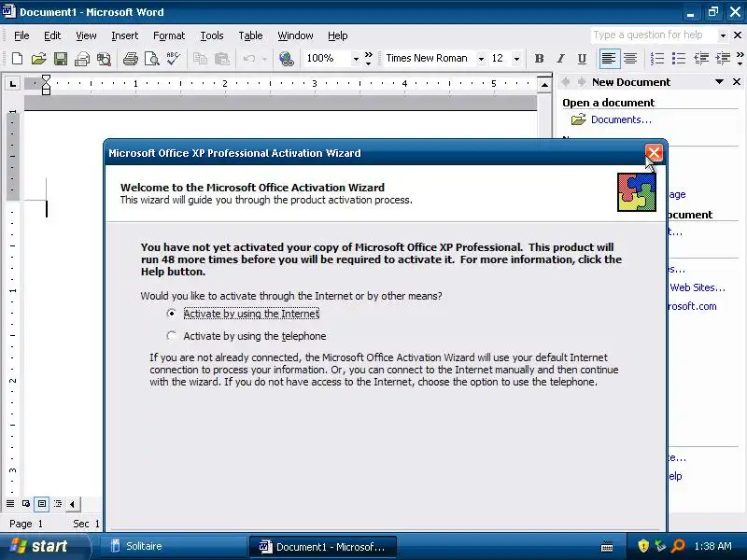The image size is (747, 560).
Task: Open the Table menu
Action: [x=250, y=35]
